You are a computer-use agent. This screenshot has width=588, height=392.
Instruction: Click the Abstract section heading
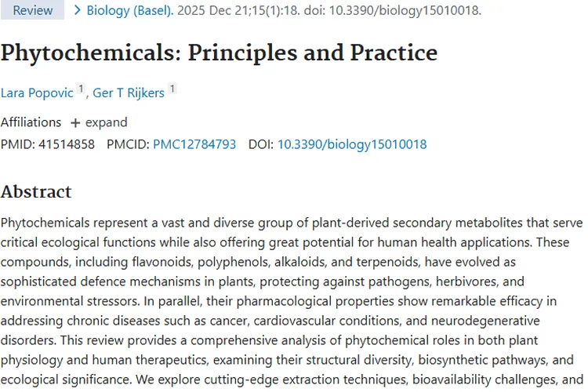tap(36, 192)
